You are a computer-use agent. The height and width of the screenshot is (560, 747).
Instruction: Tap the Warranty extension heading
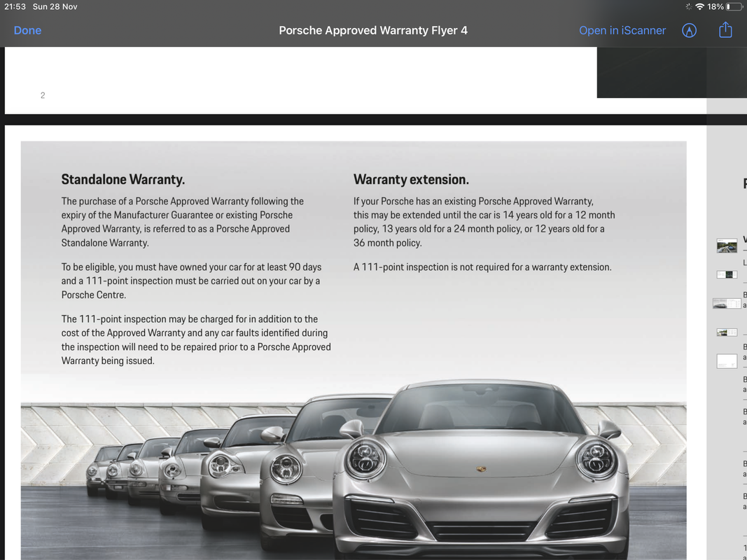point(411,179)
